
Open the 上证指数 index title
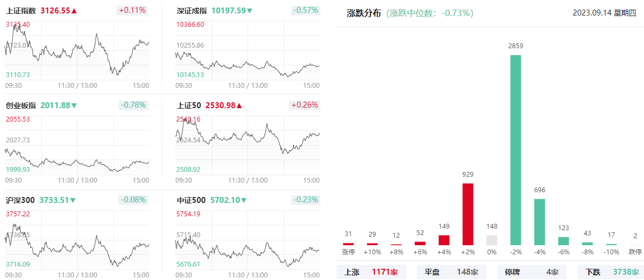(21, 11)
